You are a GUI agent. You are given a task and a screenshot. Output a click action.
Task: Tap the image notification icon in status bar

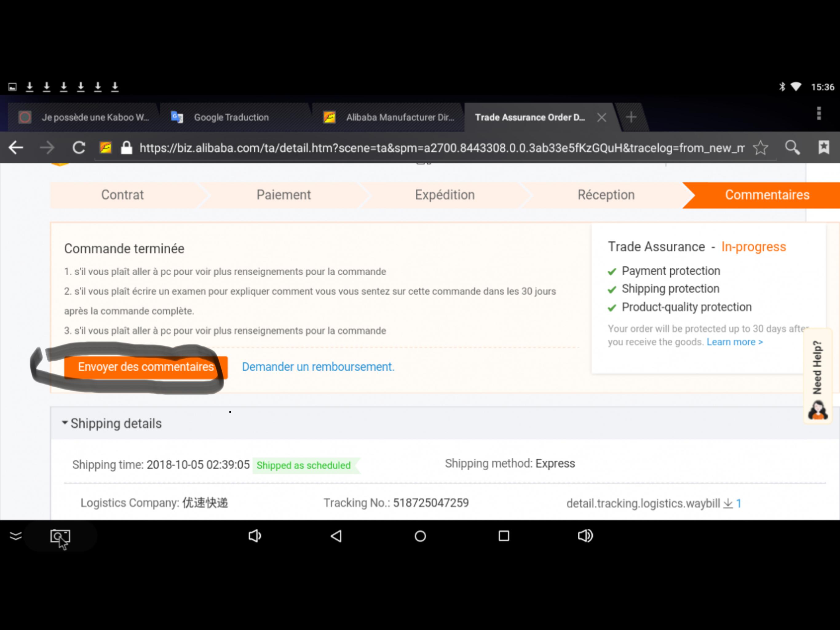pyautogui.click(x=13, y=87)
